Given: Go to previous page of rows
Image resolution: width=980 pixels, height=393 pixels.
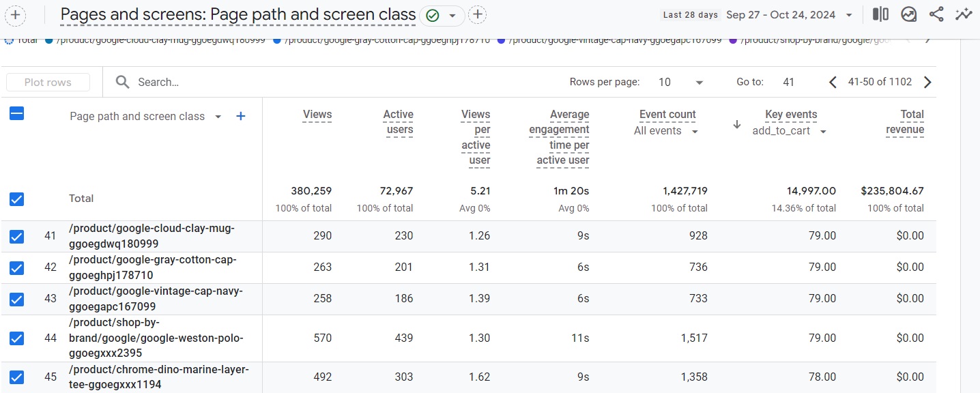Looking at the screenshot, I should tap(833, 83).
